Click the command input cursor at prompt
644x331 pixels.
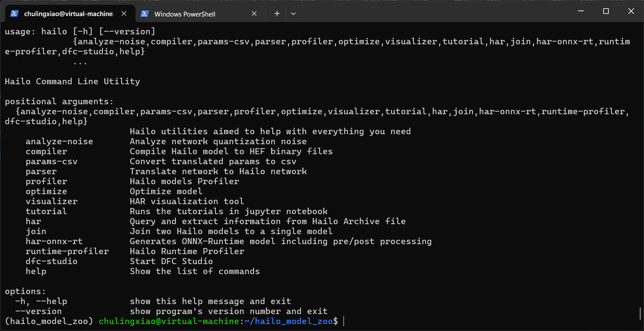click(x=343, y=321)
